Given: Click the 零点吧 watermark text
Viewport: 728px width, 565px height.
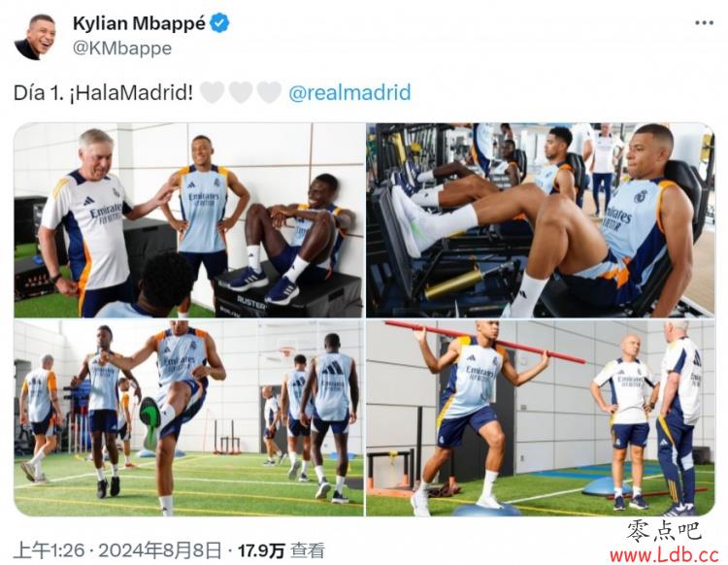Looking at the screenshot, I should [663, 532].
